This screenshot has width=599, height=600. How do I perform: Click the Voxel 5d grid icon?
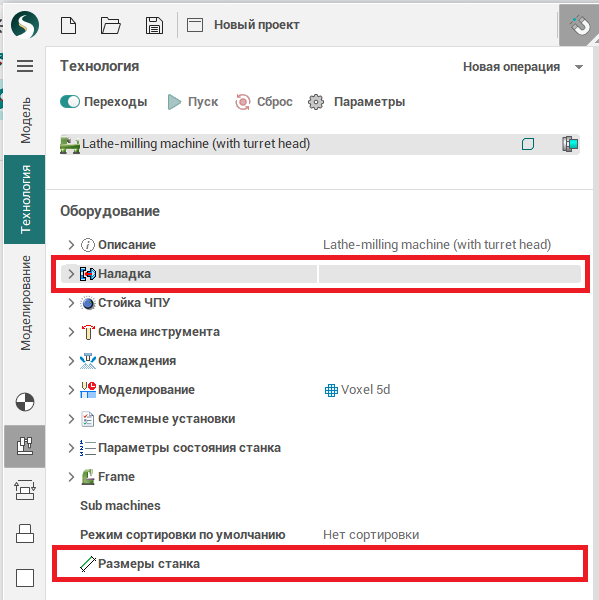(331, 390)
